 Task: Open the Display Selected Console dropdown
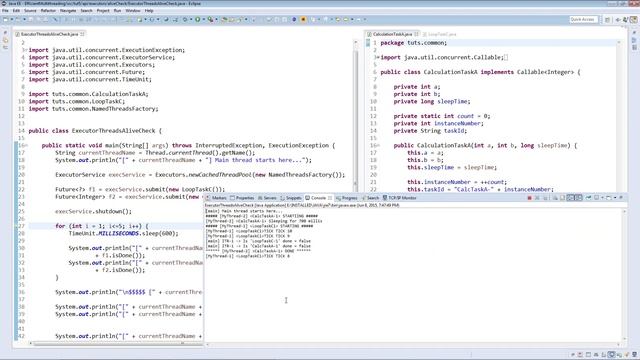[x=602, y=198]
